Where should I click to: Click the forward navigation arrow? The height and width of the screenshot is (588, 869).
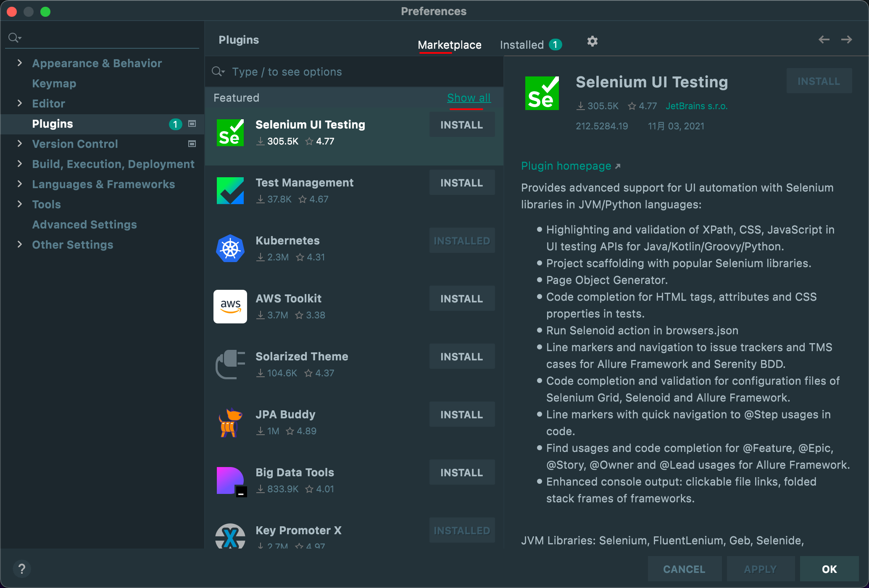[x=846, y=40]
